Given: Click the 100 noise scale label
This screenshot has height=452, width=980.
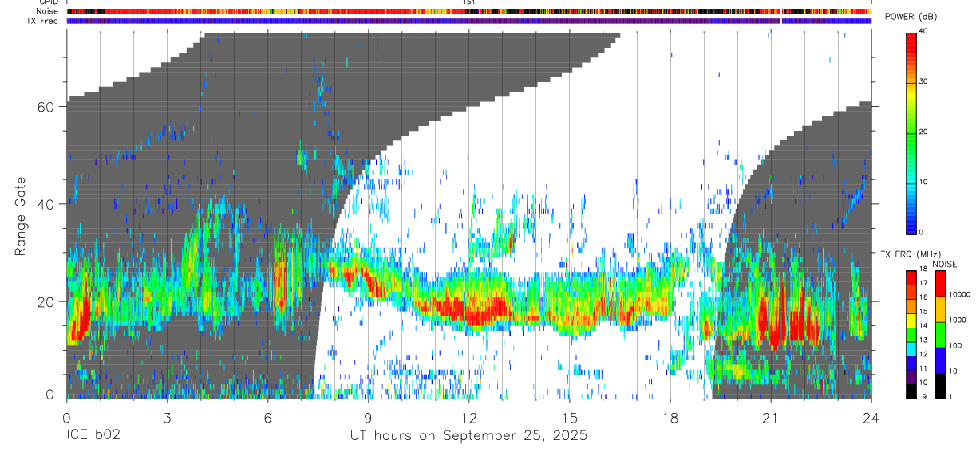Looking at the screenshot, I should click(x=956, y=346).
